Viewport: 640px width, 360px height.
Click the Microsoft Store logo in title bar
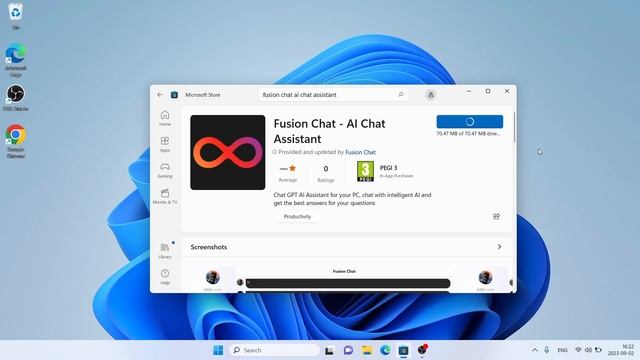pyautogui.click(x=174, y=95)
